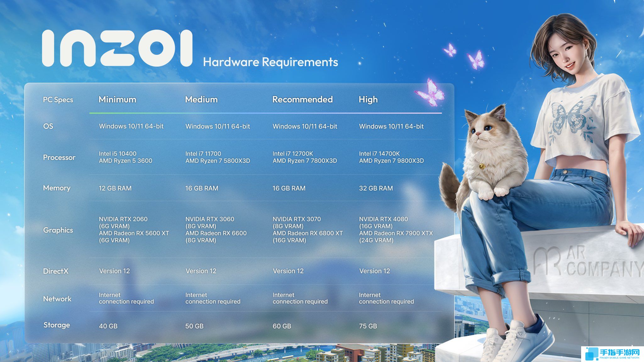
Task: Select the Medium column header
Action: [x=201, y=100]
